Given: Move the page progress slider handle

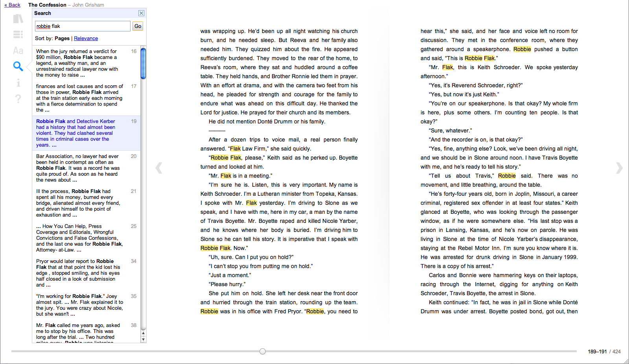Looking at the screenshot, I should click(x=263, y=351).
